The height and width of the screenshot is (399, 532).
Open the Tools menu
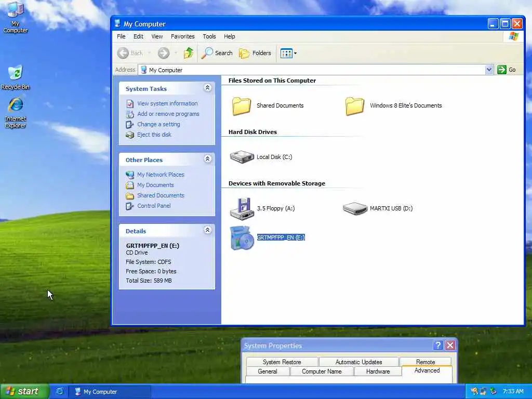(x=209, y=36)
